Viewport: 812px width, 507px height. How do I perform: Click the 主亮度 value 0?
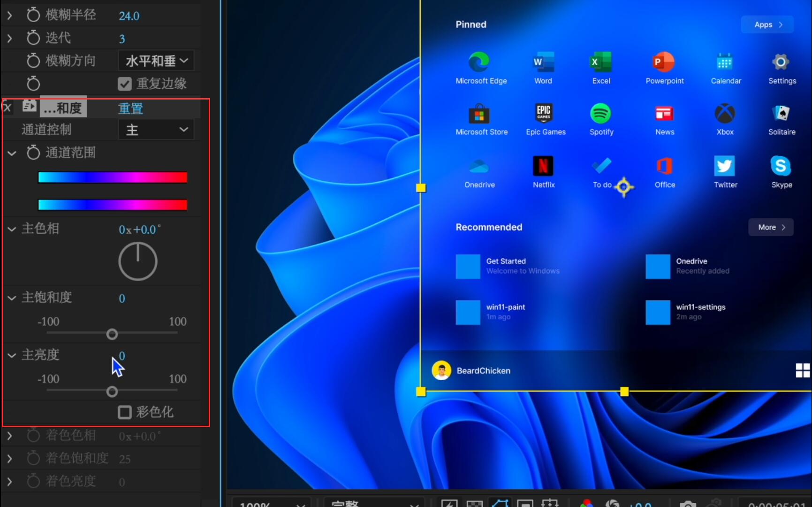(x=122, y=356)
